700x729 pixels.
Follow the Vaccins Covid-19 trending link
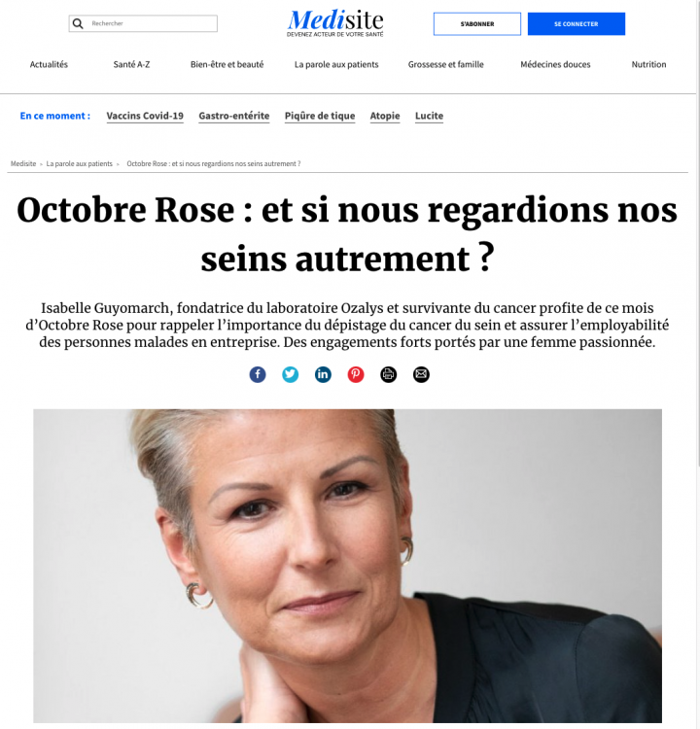pyautogui.click(x=145, y=116)
